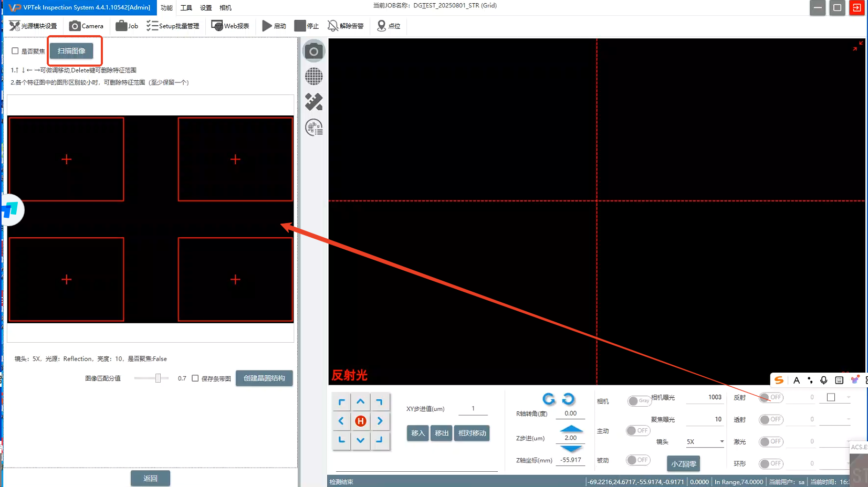
Task: Open the 设置 menu
Action: (206, 8)
